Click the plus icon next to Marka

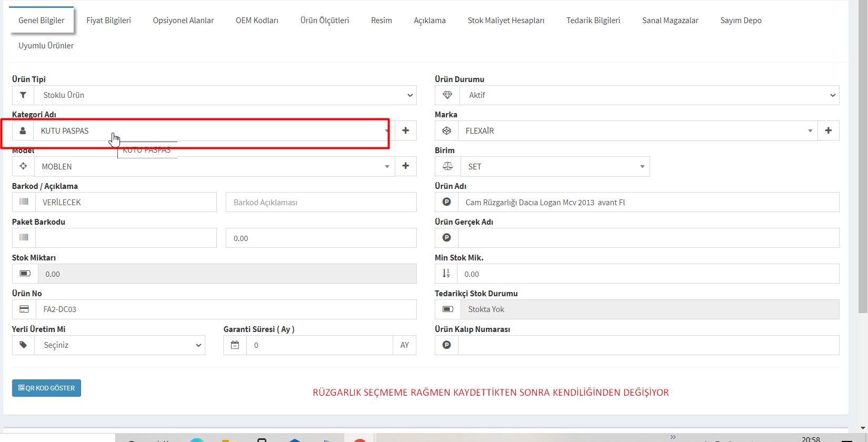click(828, 130)
